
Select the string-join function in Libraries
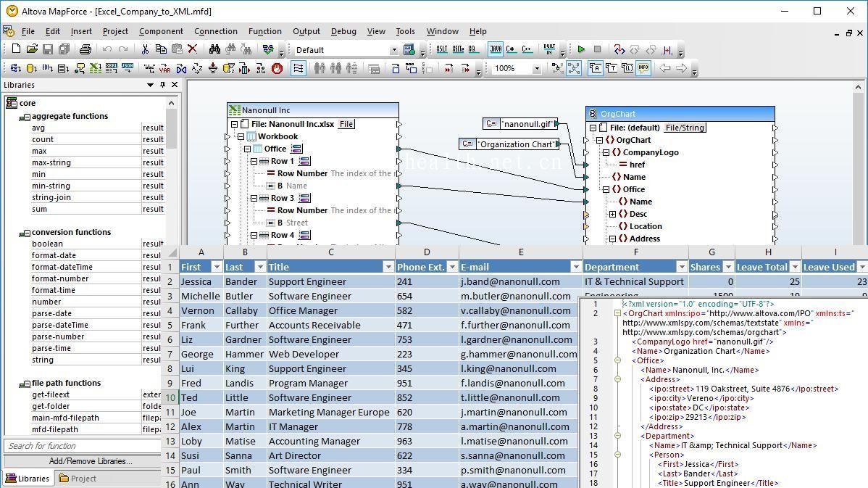(51, 197)
